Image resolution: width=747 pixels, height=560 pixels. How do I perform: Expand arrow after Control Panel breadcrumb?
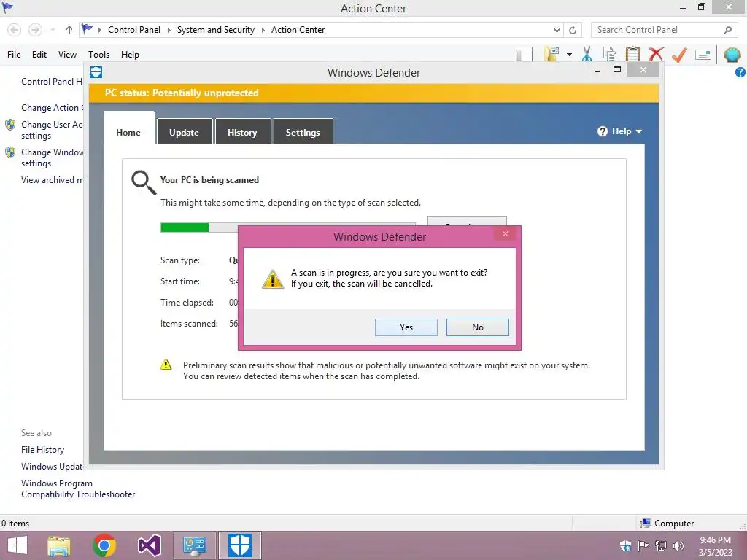click(169, 30)
